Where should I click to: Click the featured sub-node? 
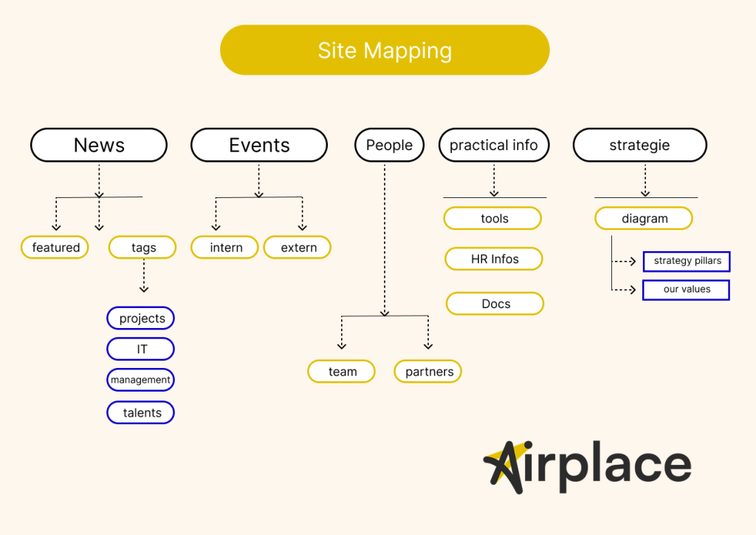pos(55,248)
